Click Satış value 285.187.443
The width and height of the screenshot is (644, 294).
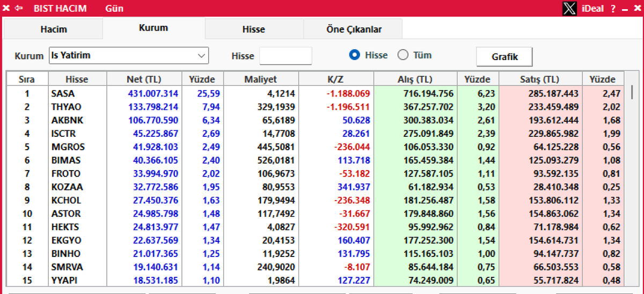[x=553, y=93]
